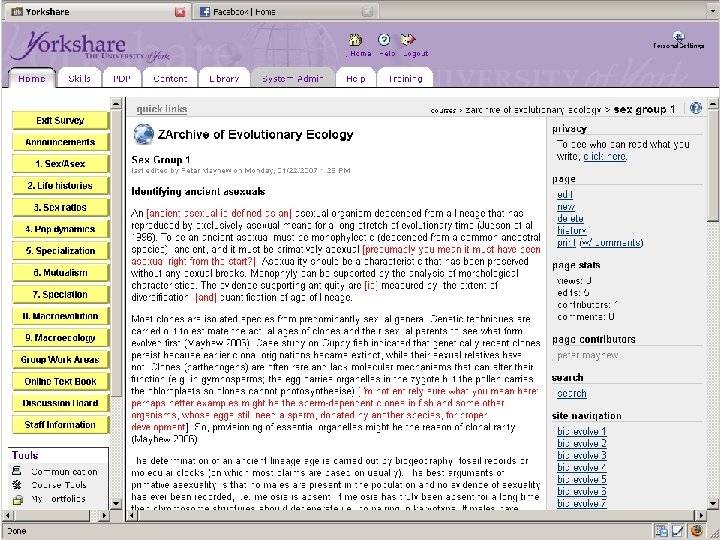This screenshot has height=540, width=720.
Task: Click the Course Tools icon
Action: coord(17,484)
